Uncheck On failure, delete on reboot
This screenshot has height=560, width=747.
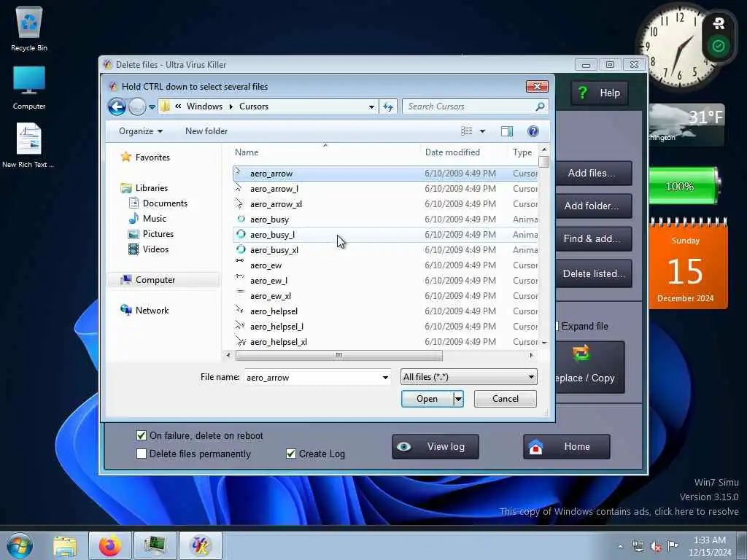tap(141, 435)
